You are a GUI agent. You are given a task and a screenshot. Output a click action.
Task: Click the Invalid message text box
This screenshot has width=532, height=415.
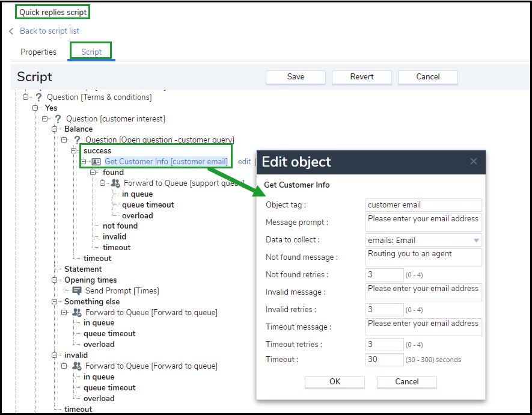pyautogui.click(x=423, y=292)
